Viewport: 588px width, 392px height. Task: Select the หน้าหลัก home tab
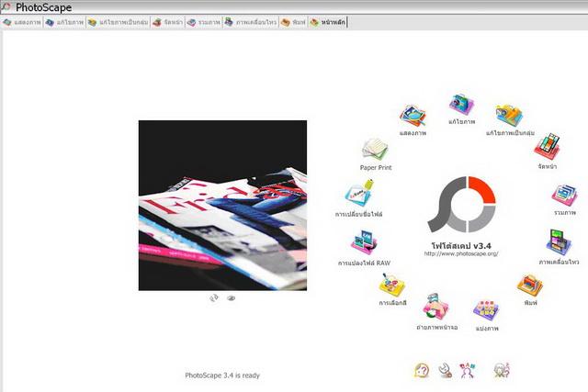pos(328,22)
